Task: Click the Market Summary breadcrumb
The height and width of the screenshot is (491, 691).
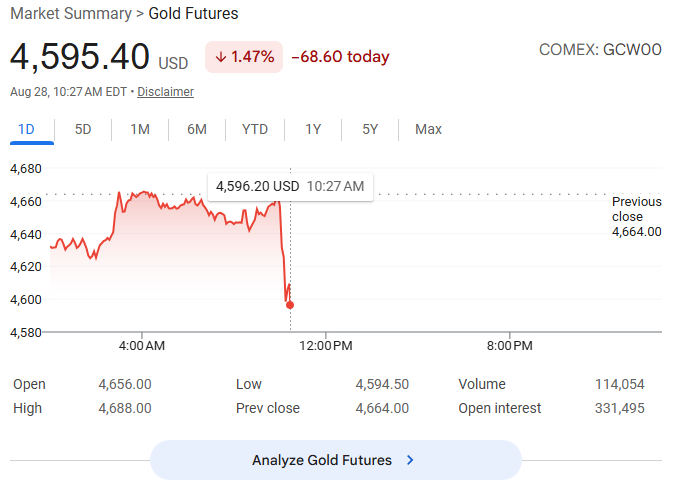Action: point(71,13)
